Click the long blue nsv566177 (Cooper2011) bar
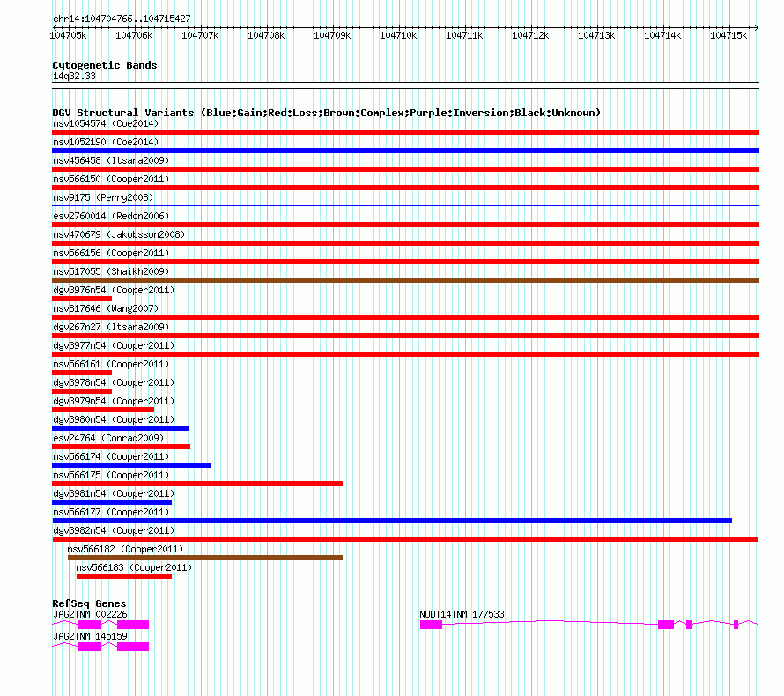This screenshot has height=696, width=784. click(392, 521)
